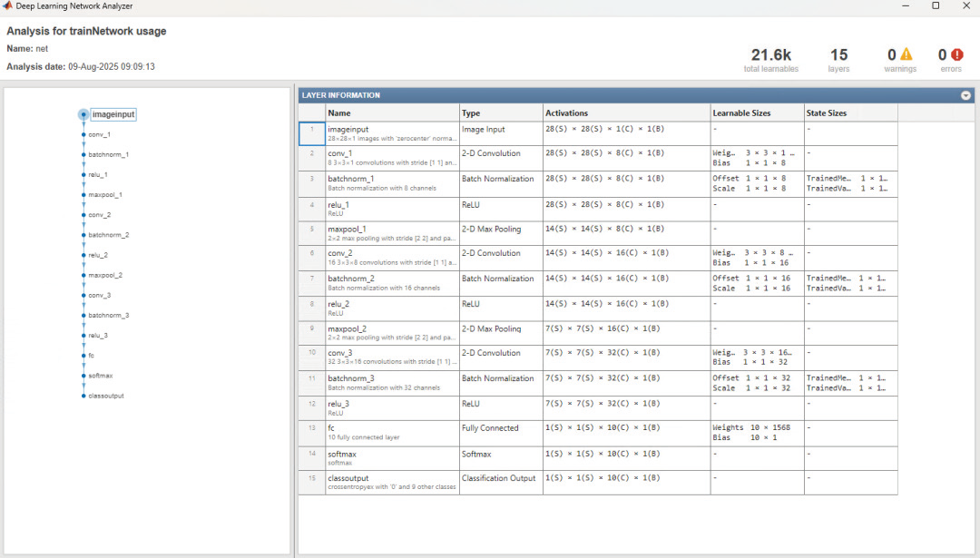
Task: Click row number 6 cell
Action: 312,258
